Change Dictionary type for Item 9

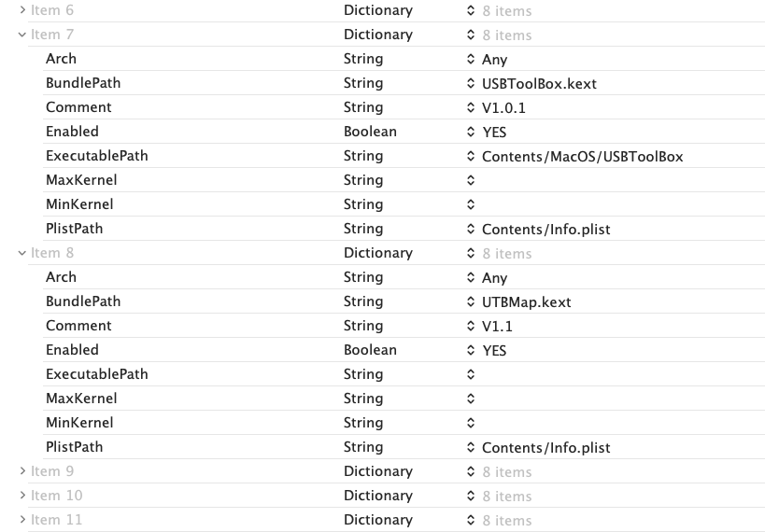377,471
